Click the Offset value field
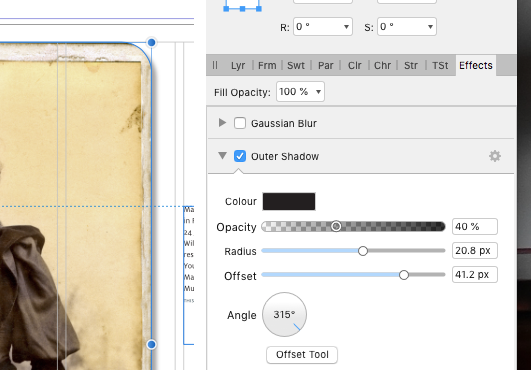 click(474, 275)
